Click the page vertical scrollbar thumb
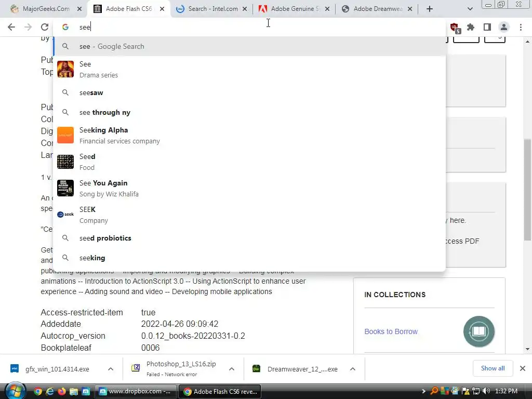532x399 pixels. point(528,190)
